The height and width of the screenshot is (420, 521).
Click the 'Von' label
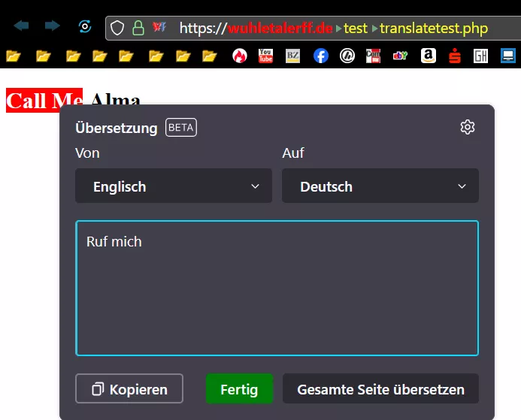point(87,153)
